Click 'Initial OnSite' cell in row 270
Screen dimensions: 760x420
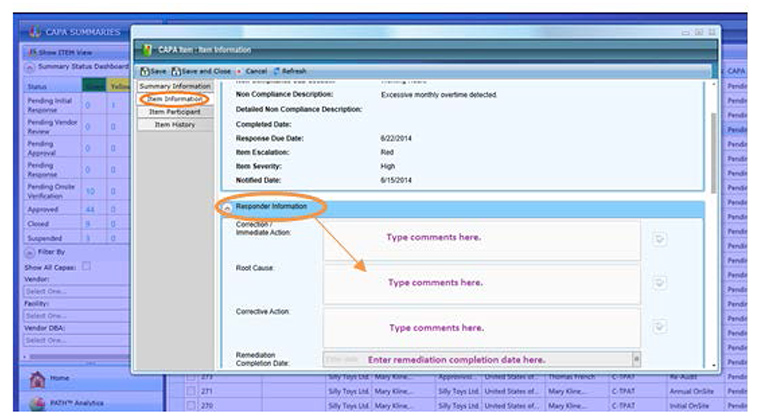point(689,405)
